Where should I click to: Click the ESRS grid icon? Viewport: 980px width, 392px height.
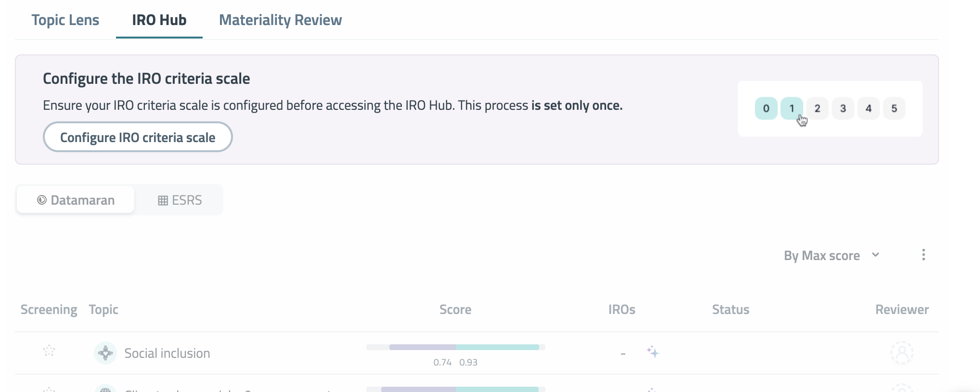(163, 200)
